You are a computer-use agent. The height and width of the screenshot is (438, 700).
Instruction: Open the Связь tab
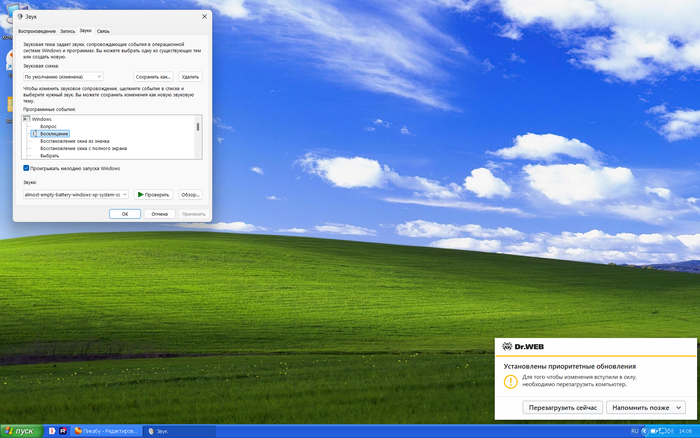click(x=103, y=31)
